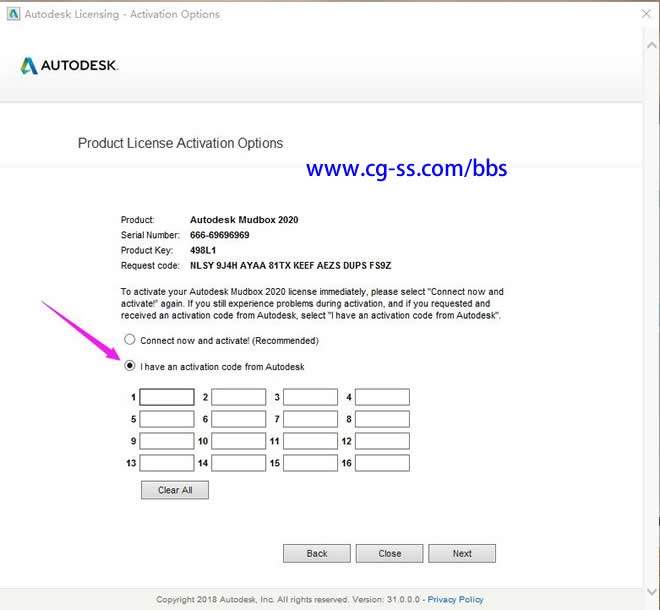The width and height of the screenshot is (660, 610).
Task: Select 'I have an activation code' radio
Action: coord(130,366)
